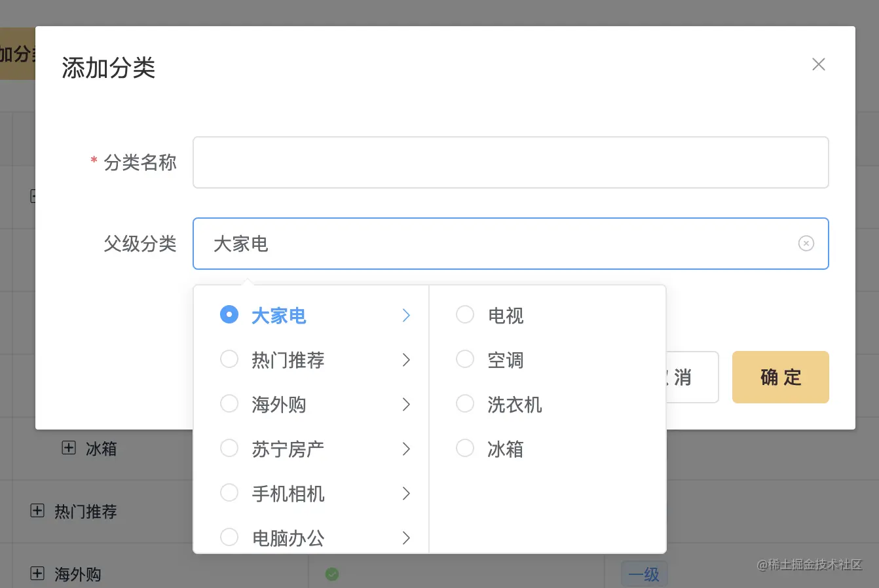Click the 分类名称 input field
Screen dimensions: 879x588
[510, 162]
